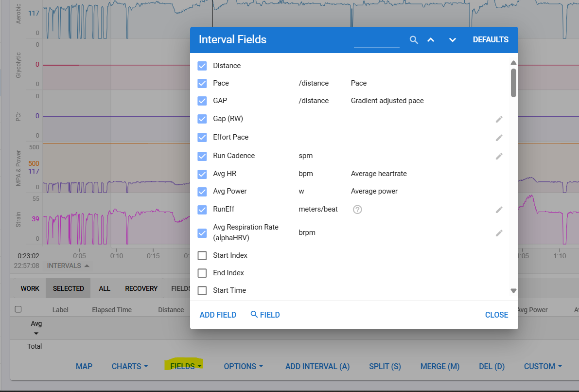
Task: Expand the OPTIONS dropdown
Action: pyautogui.click(x=243, y=366)
